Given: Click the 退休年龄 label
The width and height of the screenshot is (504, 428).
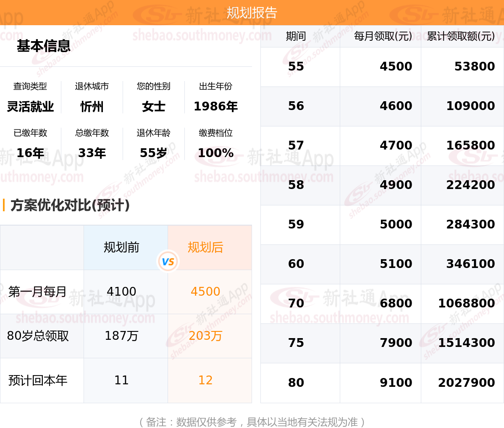Looking at the screenshot, I should (x=154, y=133).
